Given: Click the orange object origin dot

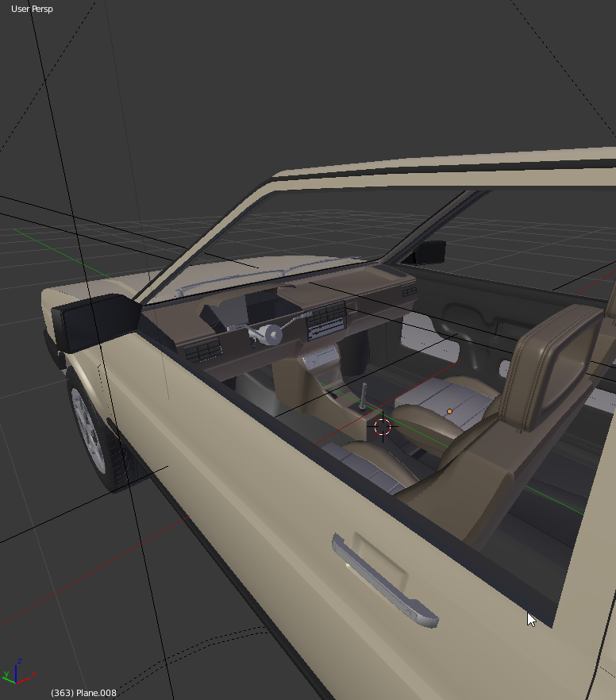Looking at the screenshot, I should pyautogui.click(x=449, y=411).
